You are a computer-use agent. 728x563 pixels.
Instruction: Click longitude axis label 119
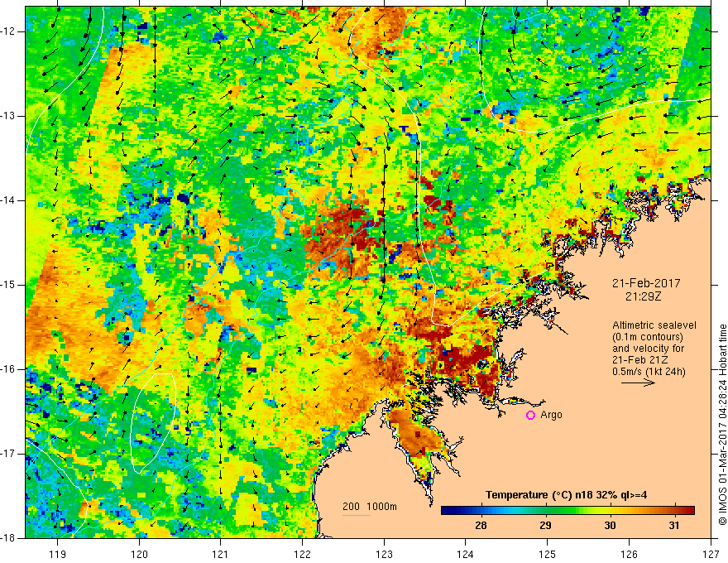[58, 554]
